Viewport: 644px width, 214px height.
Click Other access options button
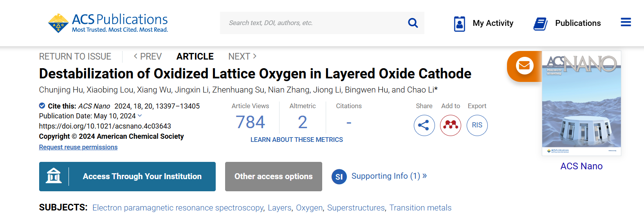273,176
